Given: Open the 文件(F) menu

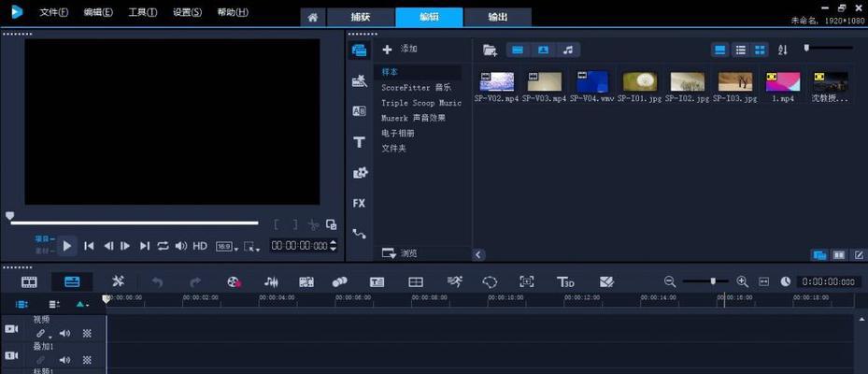Looking at the screenshot, I should click(x=53, y=12).
